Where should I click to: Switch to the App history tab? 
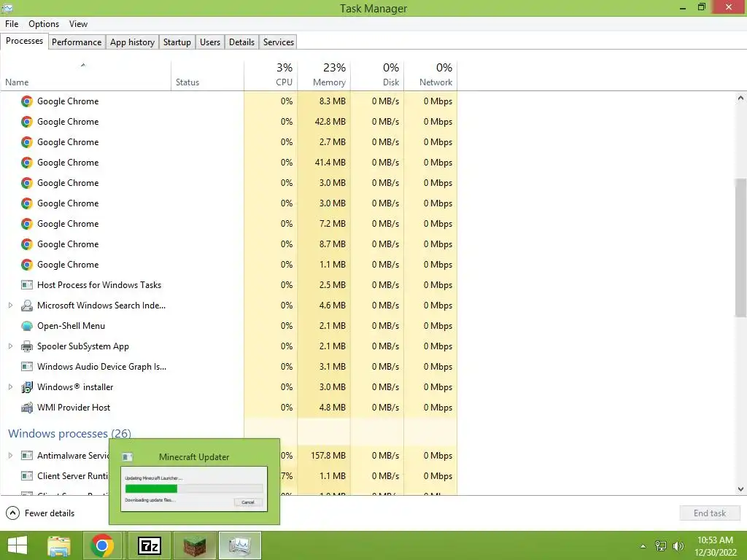pos(133,42)
